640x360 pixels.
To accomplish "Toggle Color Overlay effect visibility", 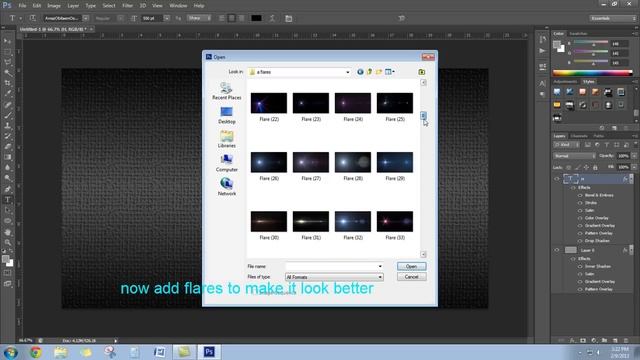I will [x=580, y=218].
